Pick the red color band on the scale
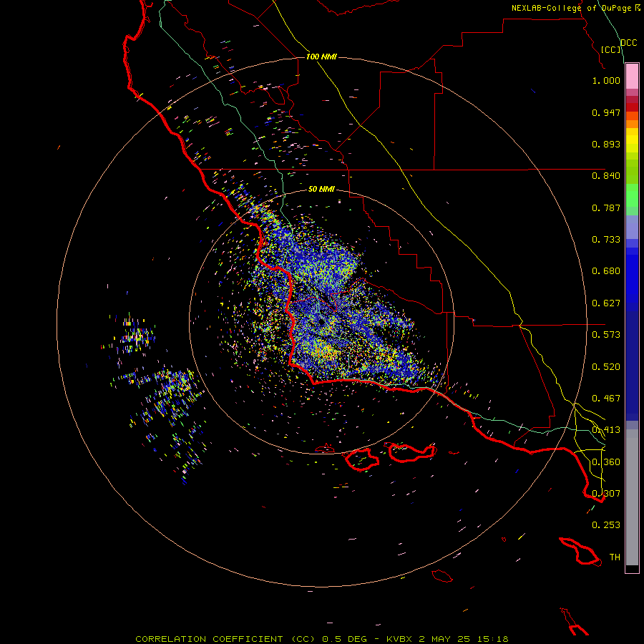 [632, 107]
